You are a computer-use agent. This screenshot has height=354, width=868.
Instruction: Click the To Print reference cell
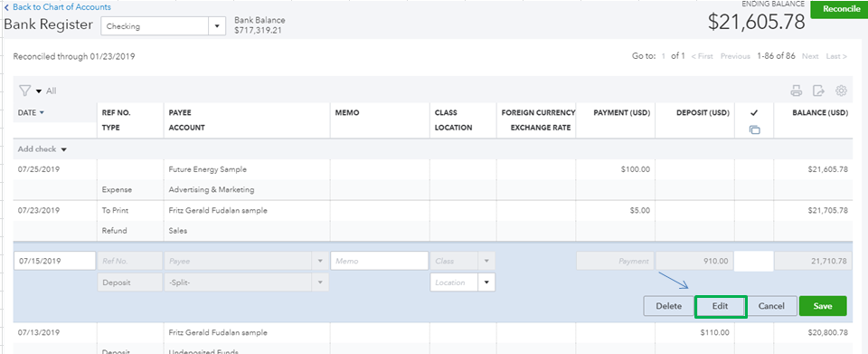point(115,211)
